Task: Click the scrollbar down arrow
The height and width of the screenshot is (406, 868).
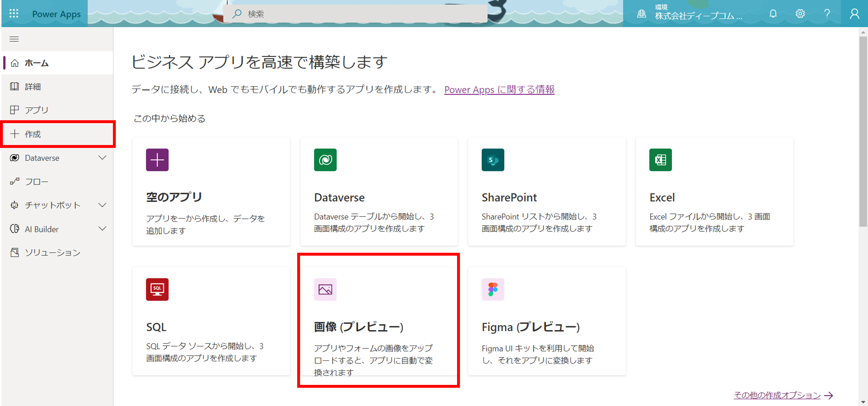Action: click(863, 402)
